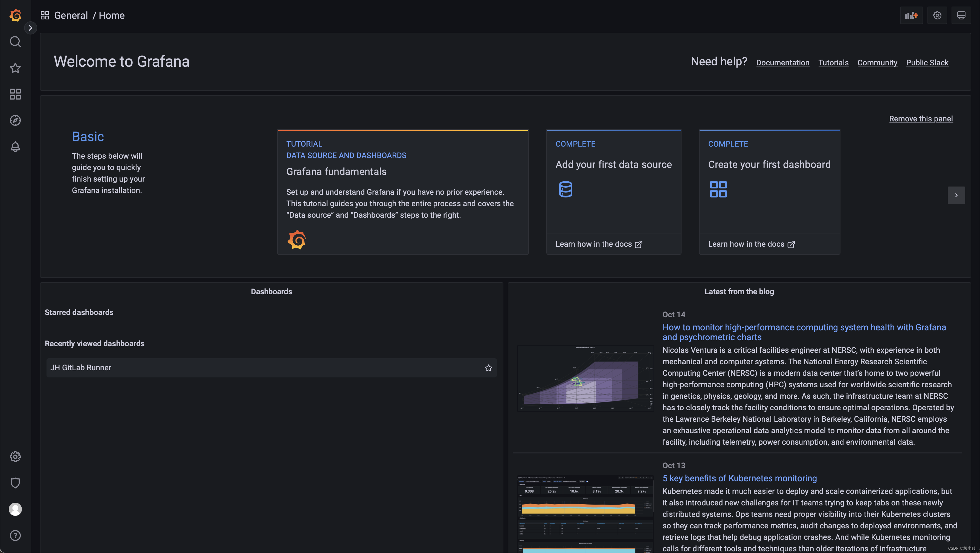
Task: Select General in the breadcrumb
Action: [71, 15]
